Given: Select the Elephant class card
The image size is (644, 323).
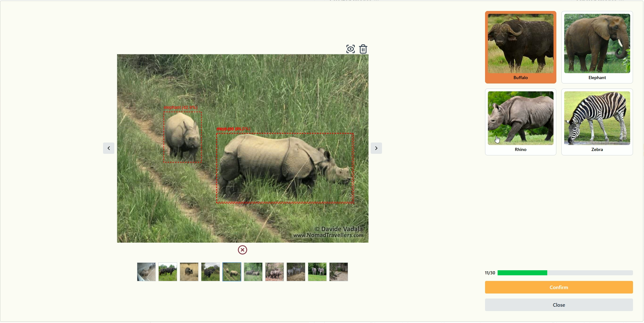Looking at the screenshot, I should click(x=597, y=47).
